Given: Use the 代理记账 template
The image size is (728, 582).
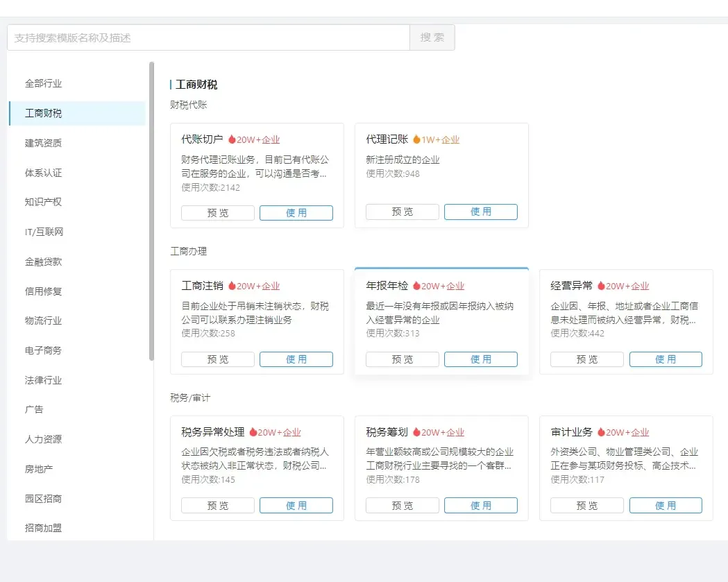Looking at the screenshot, I should click(480, 212).
